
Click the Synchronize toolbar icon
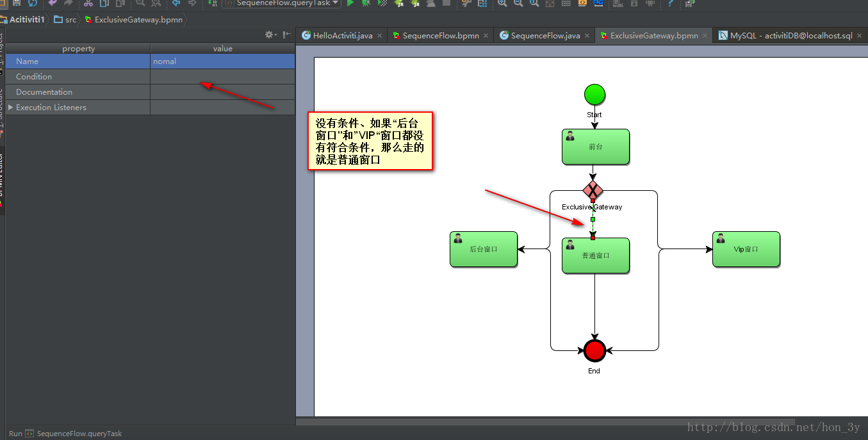pos(32,3)
